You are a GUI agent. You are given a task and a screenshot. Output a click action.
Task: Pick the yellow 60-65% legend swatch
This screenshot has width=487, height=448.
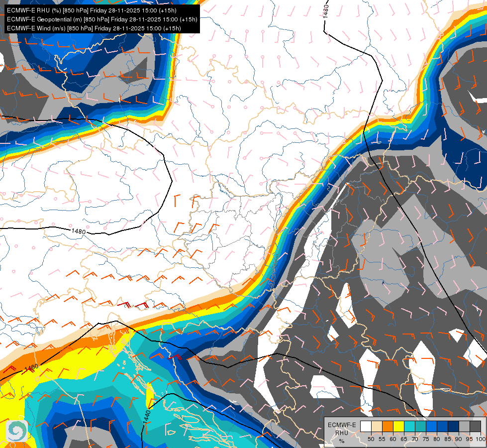point(399,426)
